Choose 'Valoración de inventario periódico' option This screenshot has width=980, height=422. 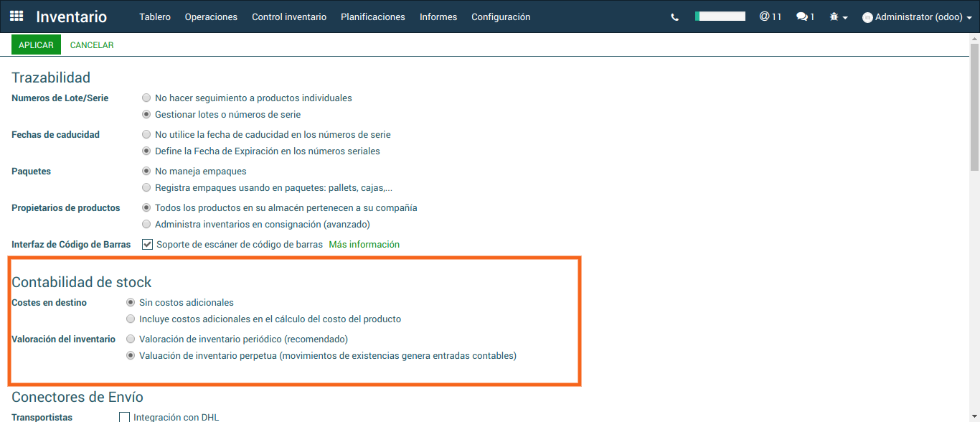point(131,339)
